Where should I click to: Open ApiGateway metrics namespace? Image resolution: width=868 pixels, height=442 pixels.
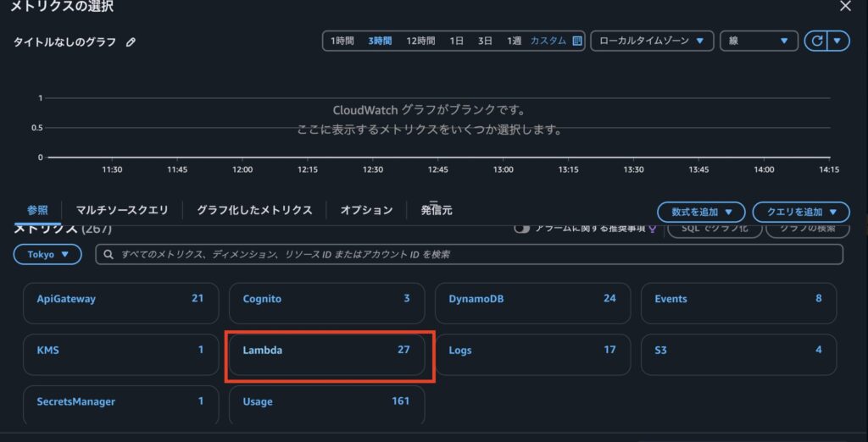click(x=120, y=303)
